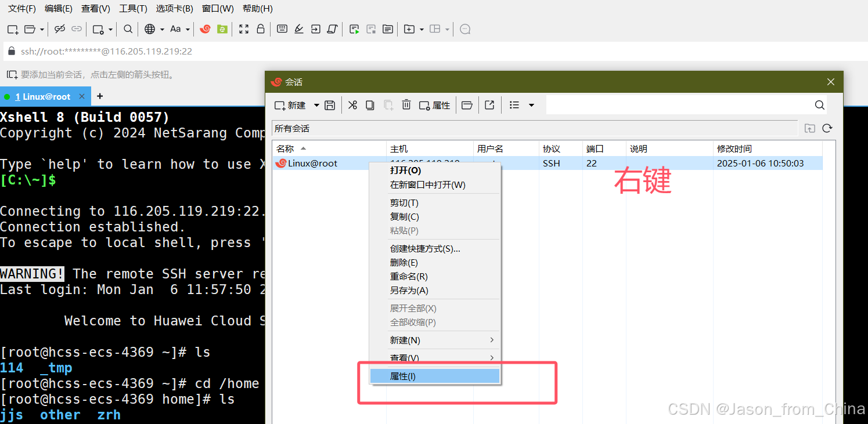Choose 在新窗口中打开(W) from context menu
The image size is (868, 424).
pos(435,184)
